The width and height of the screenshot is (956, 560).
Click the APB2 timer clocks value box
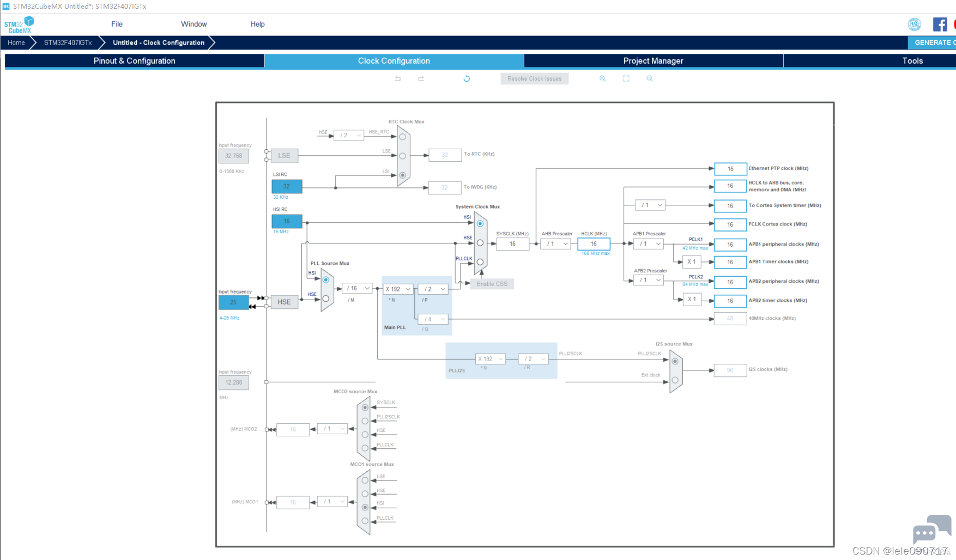point(730,301)
